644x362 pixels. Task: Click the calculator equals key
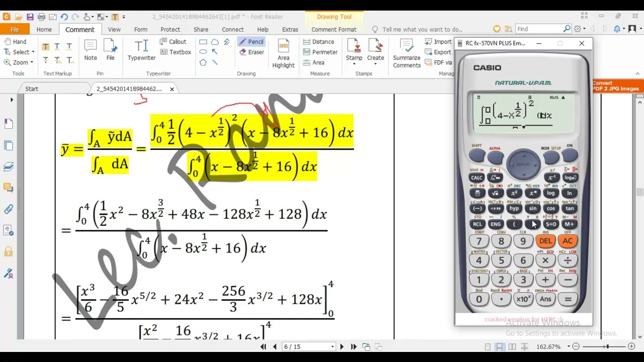[x=568, y=299]
